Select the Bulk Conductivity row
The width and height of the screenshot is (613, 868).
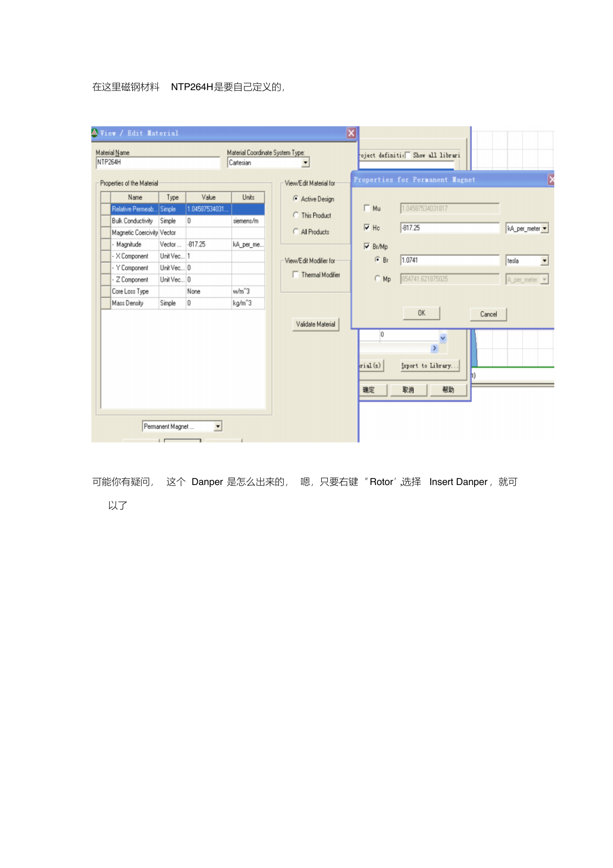tap(183, 221)
